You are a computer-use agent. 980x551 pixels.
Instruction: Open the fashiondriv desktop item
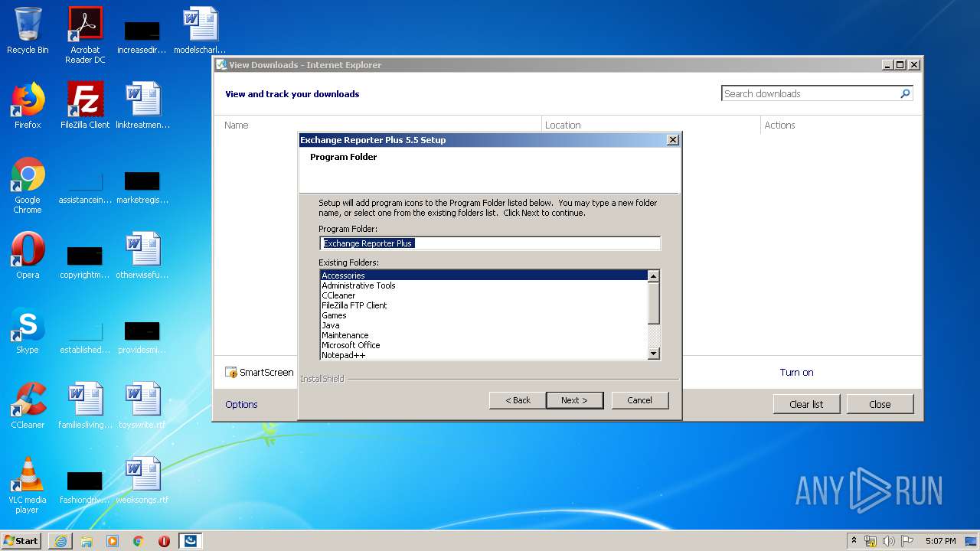click(85, 485)
